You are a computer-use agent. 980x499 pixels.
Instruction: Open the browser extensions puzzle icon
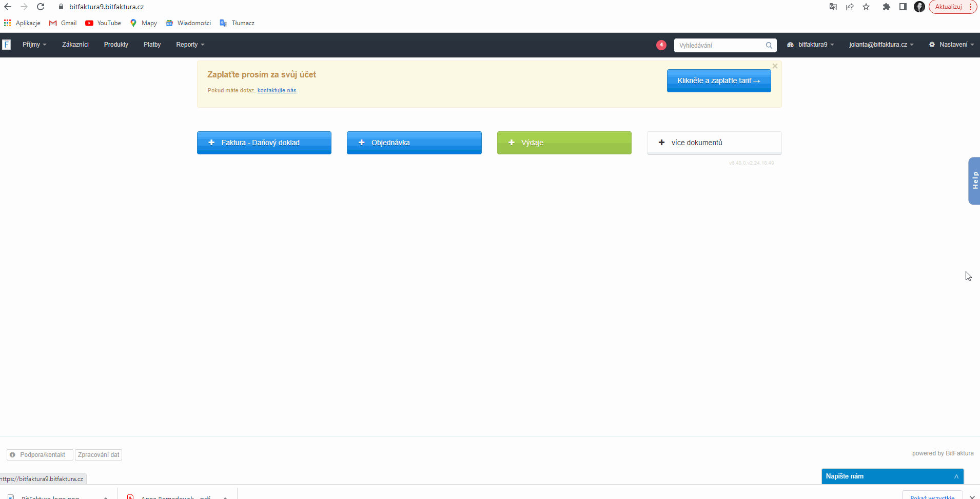[x=886, y=7]
